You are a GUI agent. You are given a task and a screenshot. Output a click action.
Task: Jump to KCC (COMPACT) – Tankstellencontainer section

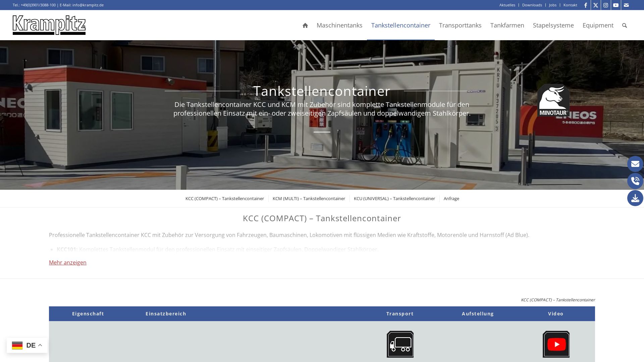(x=225, y=198)
